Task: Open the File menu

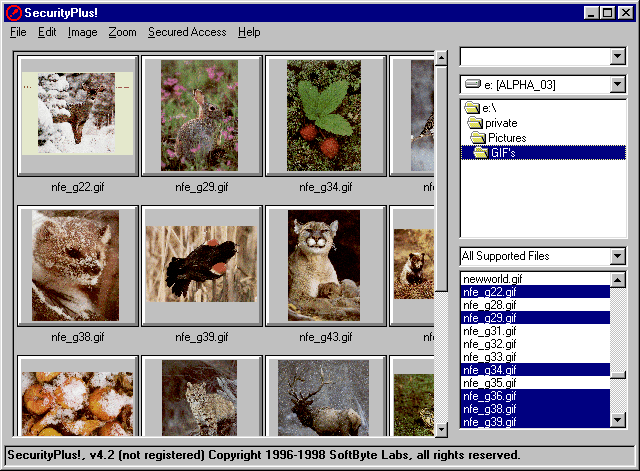Action: (18, 32)
